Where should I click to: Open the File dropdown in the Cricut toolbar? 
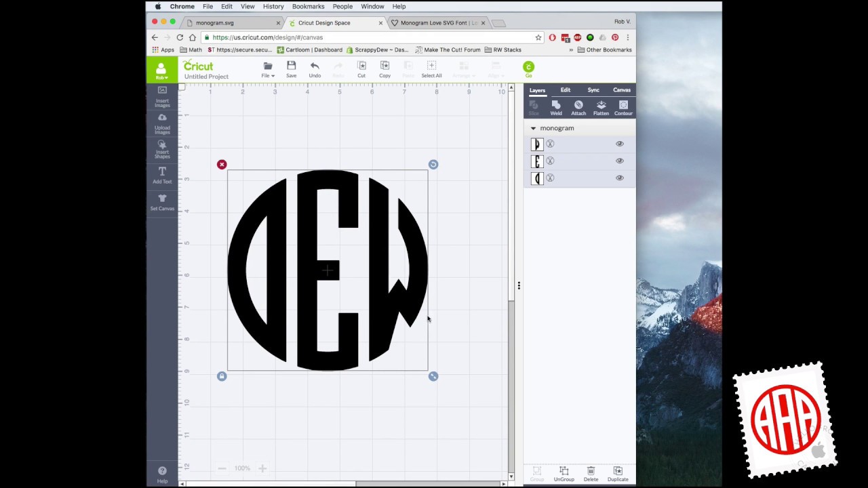(268, 69)
